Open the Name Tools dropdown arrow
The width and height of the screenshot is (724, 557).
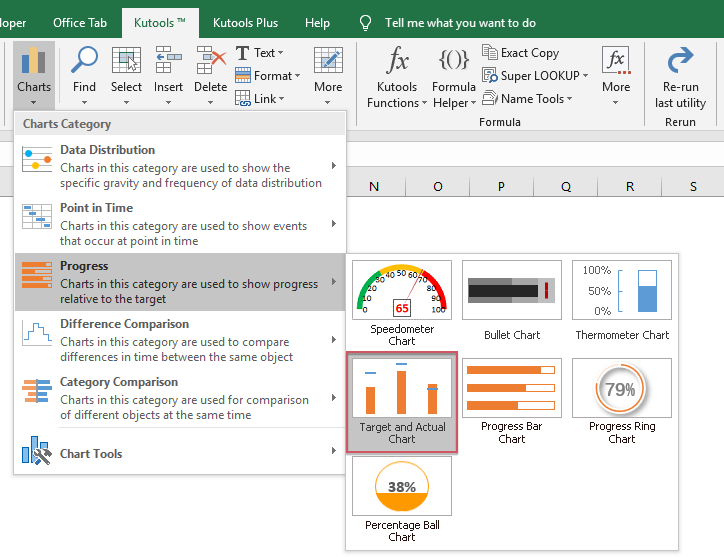pos(569,98)
